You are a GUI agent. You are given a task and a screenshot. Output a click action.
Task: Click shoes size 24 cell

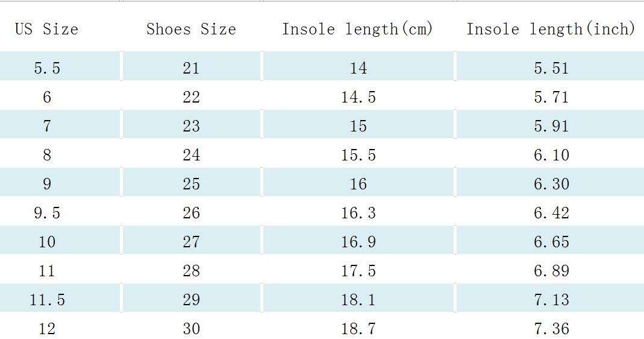191,155
